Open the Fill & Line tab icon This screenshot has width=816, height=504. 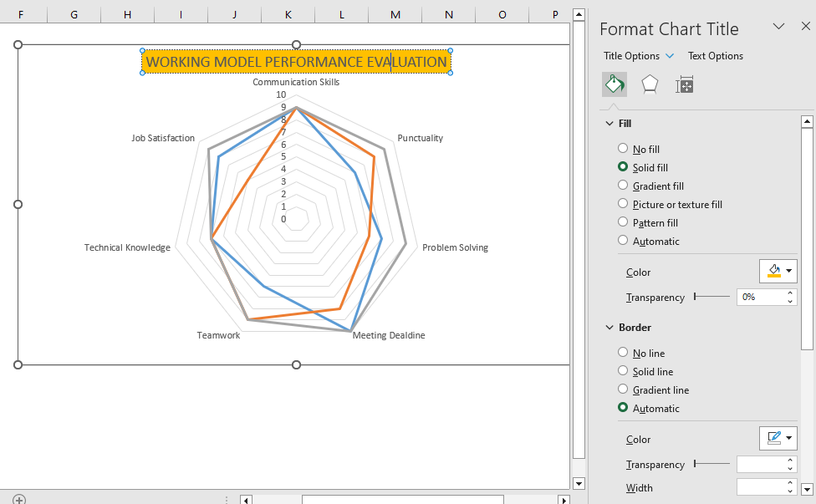pyautogui.click(x=614, y=84)
